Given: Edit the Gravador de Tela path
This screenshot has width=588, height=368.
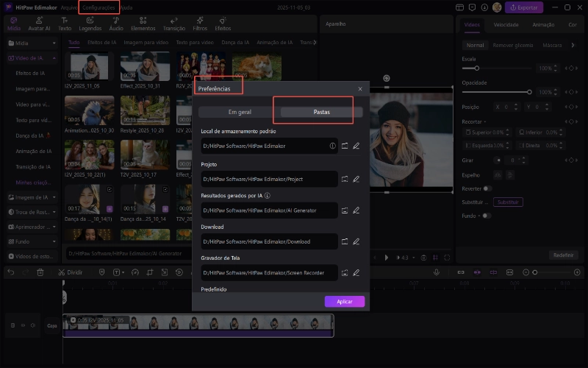Looking at the screenshot, I should pos(356,273).
